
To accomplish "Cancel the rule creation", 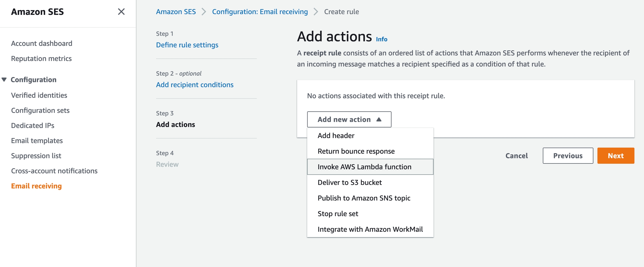I will click(517, 156).
